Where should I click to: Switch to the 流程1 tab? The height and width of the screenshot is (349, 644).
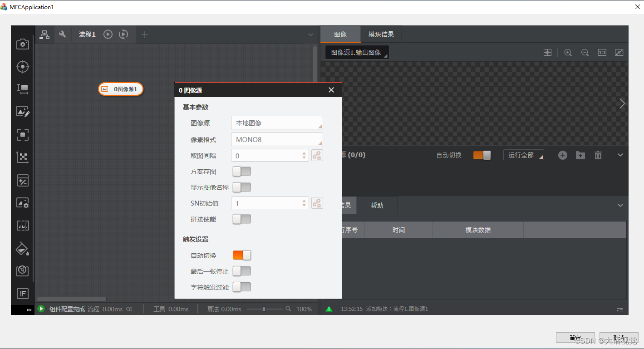click(x=87, y=34)
